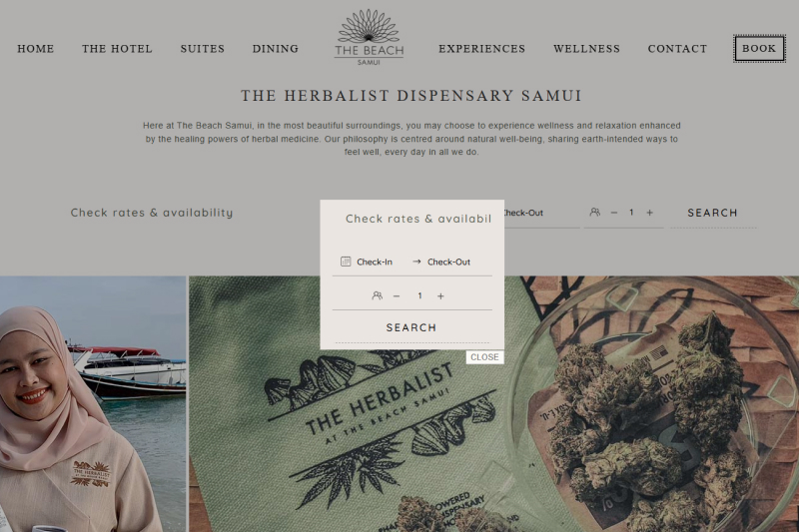Increase guest count in popup
Viewport: 799px width, 532px height.
pyautogui.click(x=440, y=295)
